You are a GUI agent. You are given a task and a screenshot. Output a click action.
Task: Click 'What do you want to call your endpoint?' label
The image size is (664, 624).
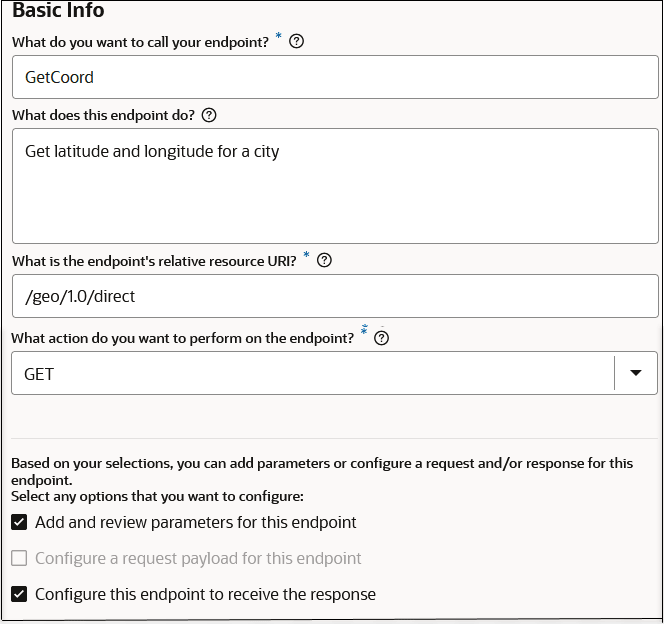140,43
